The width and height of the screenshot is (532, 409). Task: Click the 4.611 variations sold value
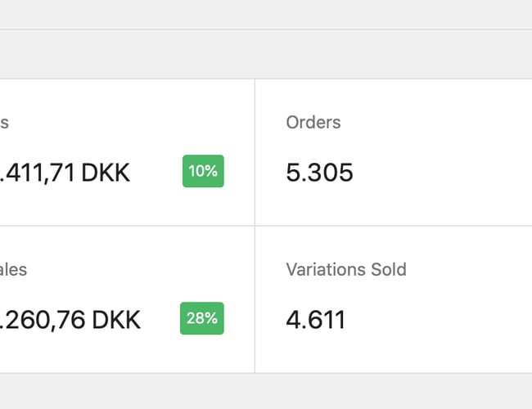click(x=316, y=320)
